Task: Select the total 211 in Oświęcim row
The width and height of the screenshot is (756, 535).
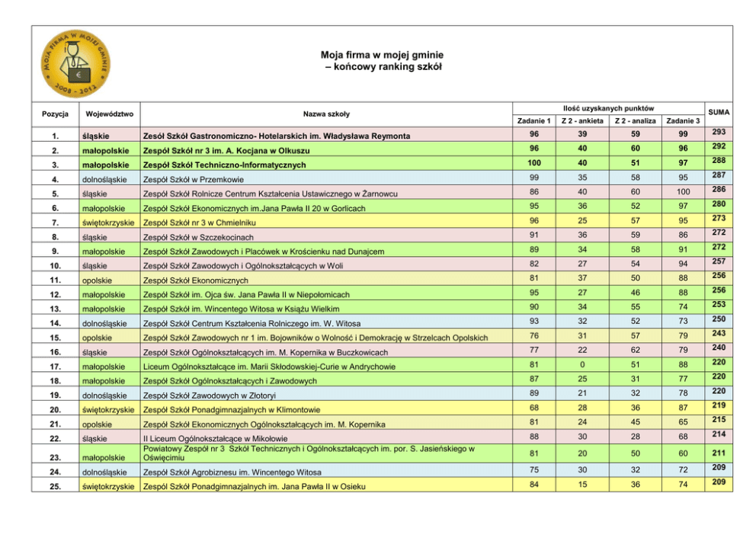Action: coord(719,453)
